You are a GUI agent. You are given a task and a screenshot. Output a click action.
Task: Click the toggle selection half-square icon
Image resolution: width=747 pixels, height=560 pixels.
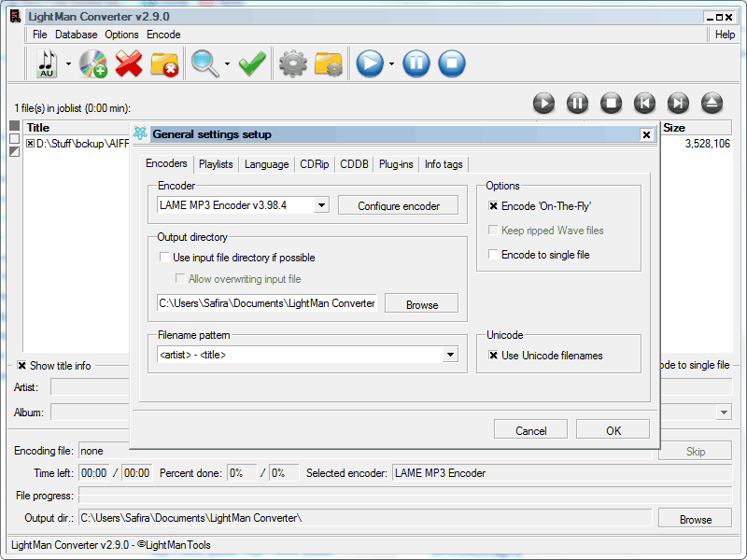click(15, 151)
